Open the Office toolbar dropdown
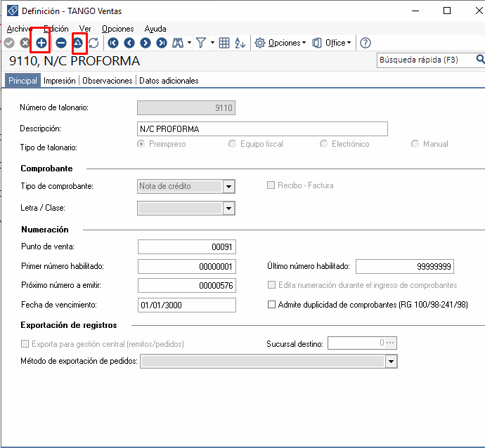Viewport: 485px width, 448px height. [x=332, y=43]
